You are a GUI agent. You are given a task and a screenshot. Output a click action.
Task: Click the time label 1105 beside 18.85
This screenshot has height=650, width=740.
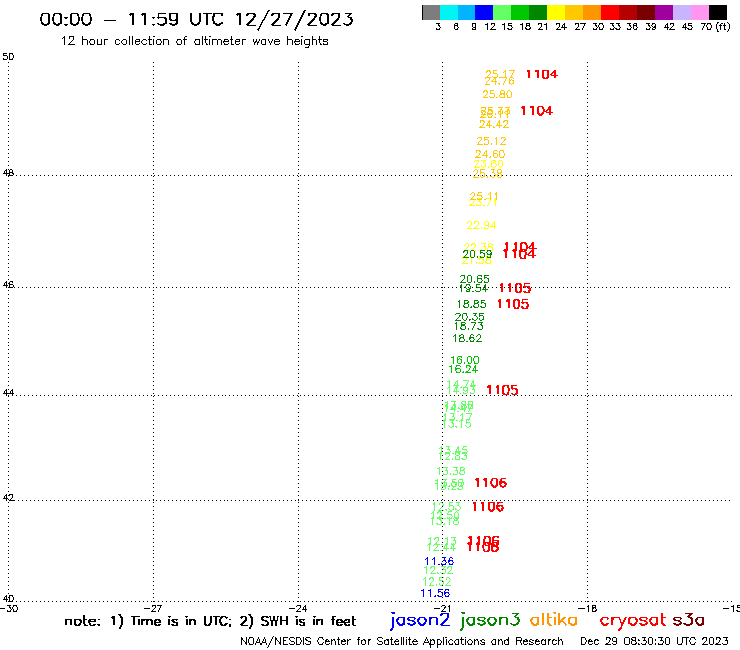point(513,304)
